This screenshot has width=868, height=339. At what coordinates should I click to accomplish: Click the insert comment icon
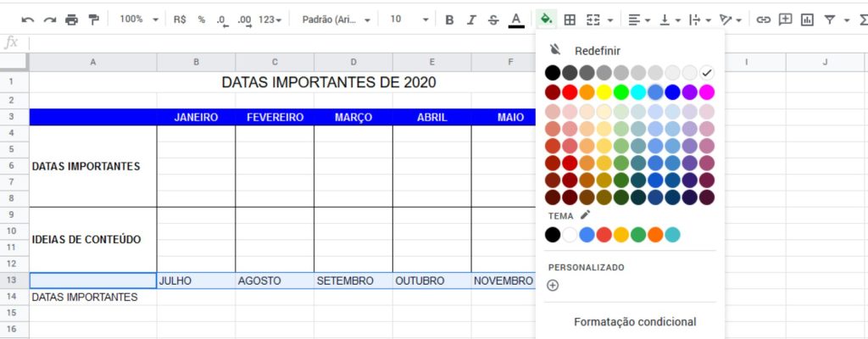pos(785,20)
